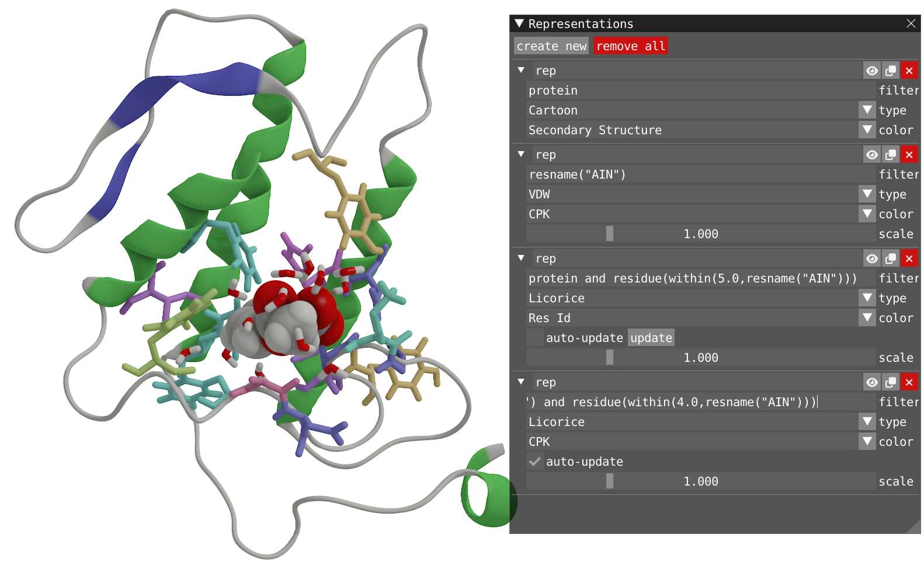Edit the protein filter field
The image size is (924, 562).
click(700, 90)
